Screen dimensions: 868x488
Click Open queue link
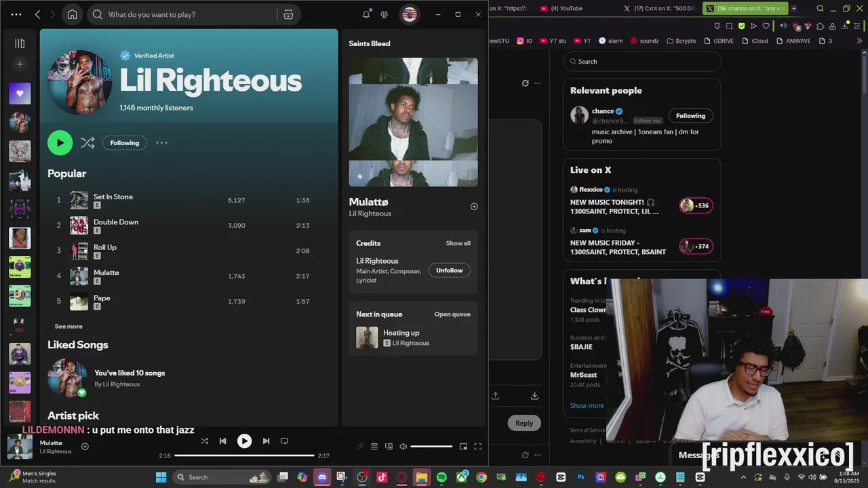[452, 314]
